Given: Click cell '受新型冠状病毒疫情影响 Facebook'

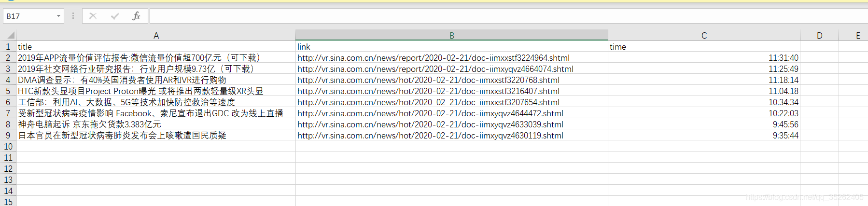Looking at the screenshot, I should (x=156, y=113).
